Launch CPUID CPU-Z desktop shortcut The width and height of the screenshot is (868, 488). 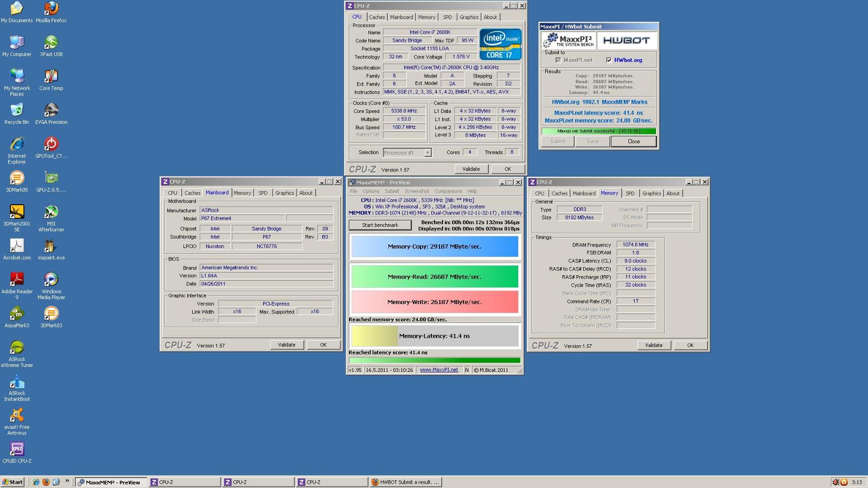pos(16,453)
